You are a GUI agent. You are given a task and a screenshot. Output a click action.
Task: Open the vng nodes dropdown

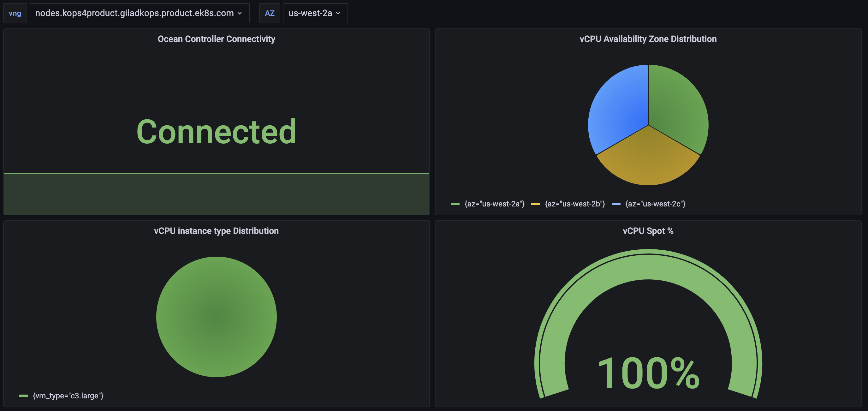pos(134,13)
